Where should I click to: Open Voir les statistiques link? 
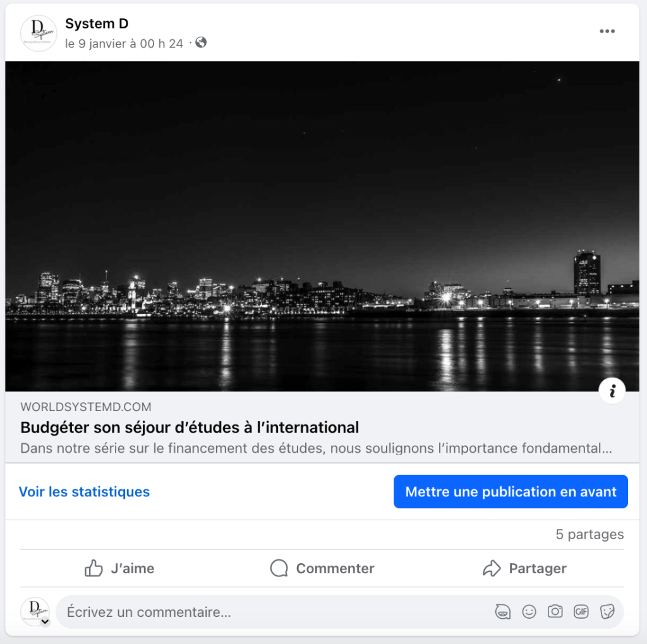pos(84,492)
